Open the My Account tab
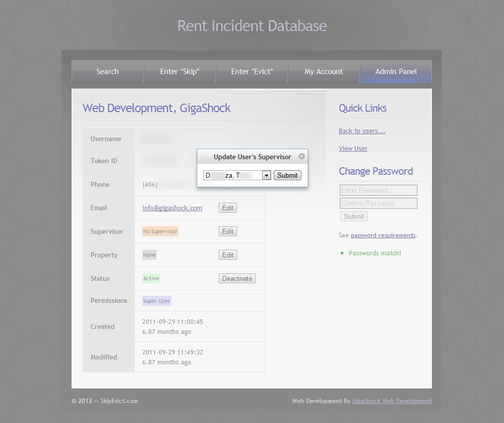504x423 pixels. tap(324, 72)
